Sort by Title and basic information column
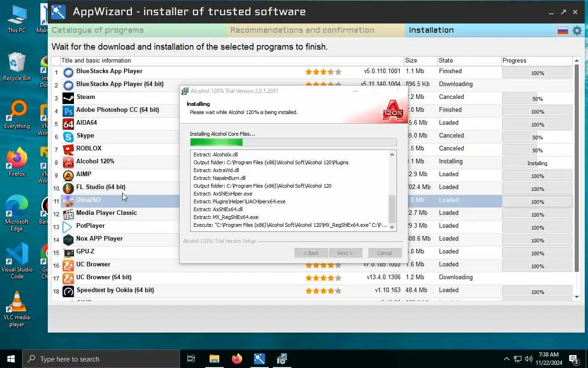 tap(232, 61)
